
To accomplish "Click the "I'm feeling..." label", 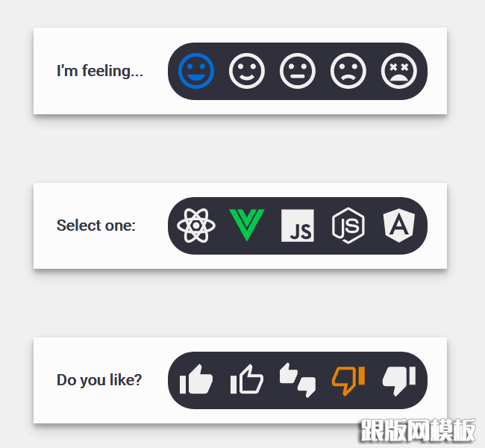I will tap(100, 71).
